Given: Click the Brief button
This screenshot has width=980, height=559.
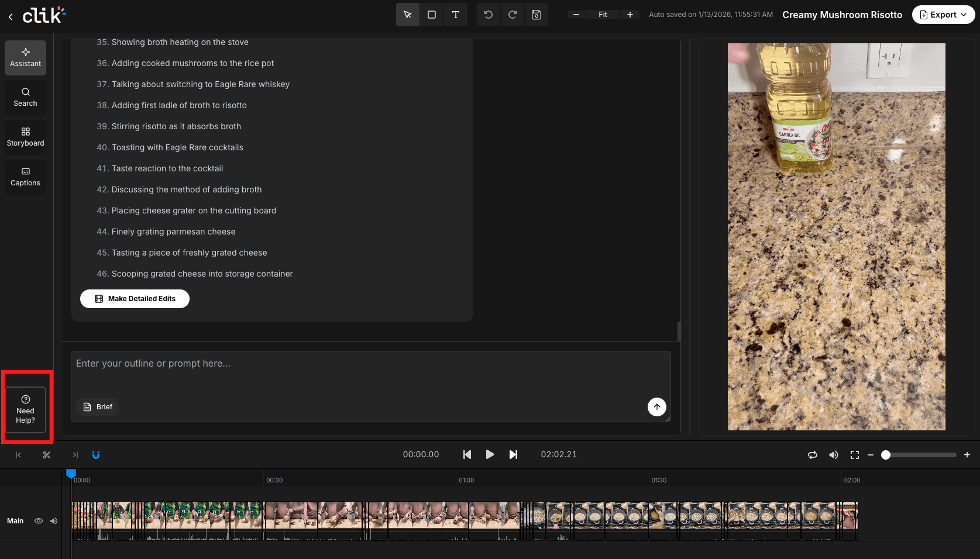Looking at the screenshot, I should (x=98, y=407).
